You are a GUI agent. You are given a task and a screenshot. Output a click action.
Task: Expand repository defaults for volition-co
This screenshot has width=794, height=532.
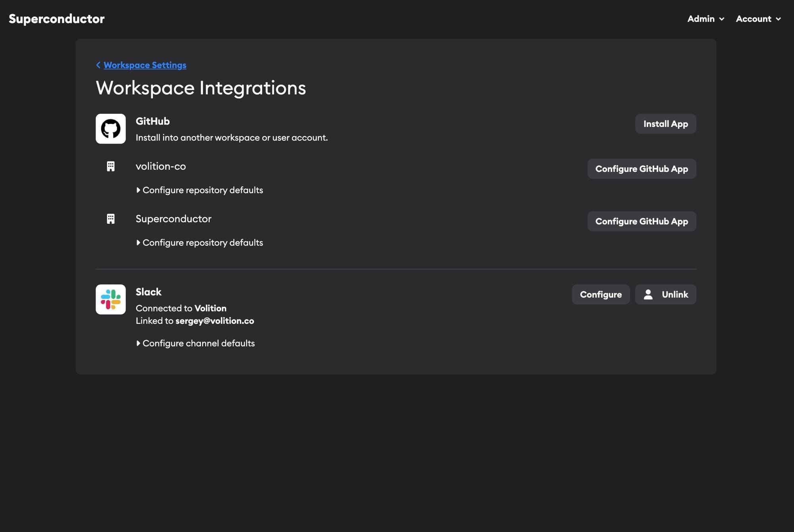point(200,190)
